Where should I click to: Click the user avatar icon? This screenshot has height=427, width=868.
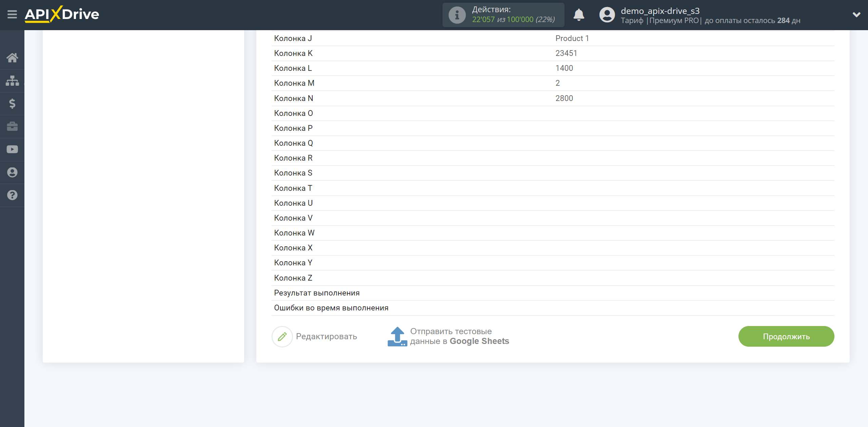click(x=607, y=15)
